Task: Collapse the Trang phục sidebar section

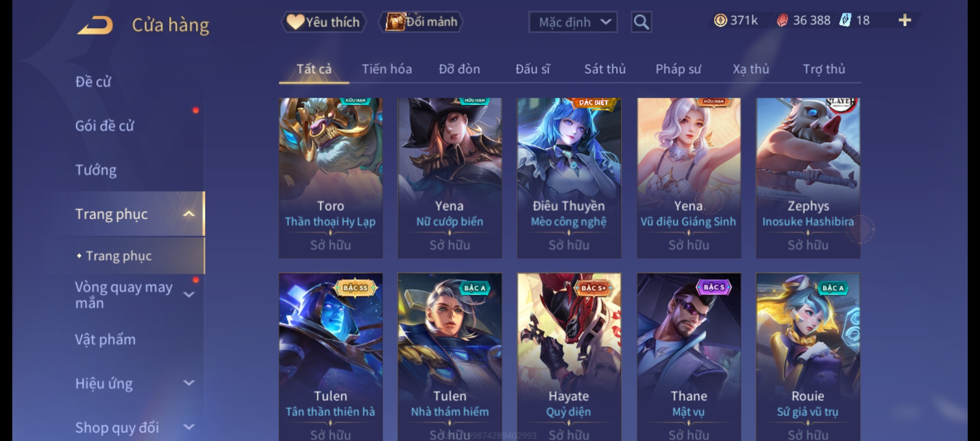Action: (189, 214)
